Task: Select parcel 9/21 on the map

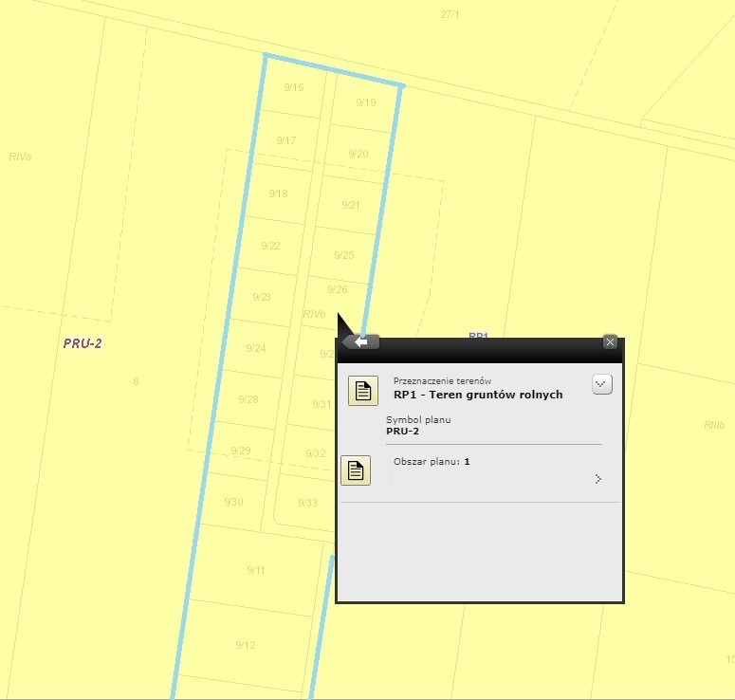Action: (351, 205)
